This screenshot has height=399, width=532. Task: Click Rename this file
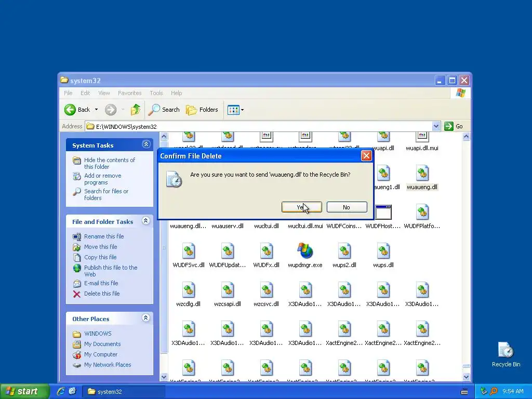tap(104, 236)
